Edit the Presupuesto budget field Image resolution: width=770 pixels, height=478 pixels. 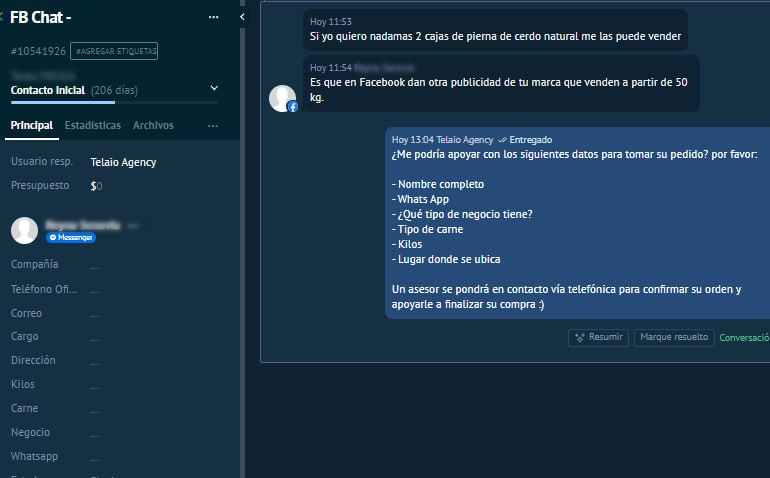(97, 186)
